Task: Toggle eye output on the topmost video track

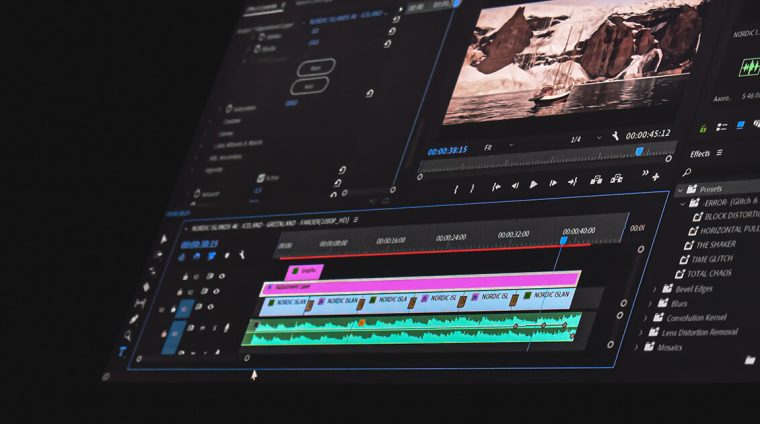Action: (222, 276)
